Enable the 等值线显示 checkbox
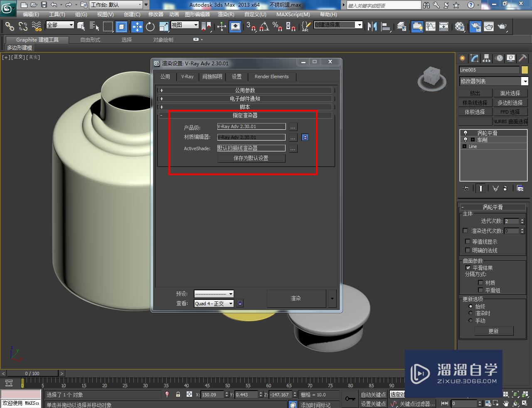The width and height of the screenshot is (532, 408). 468,241
